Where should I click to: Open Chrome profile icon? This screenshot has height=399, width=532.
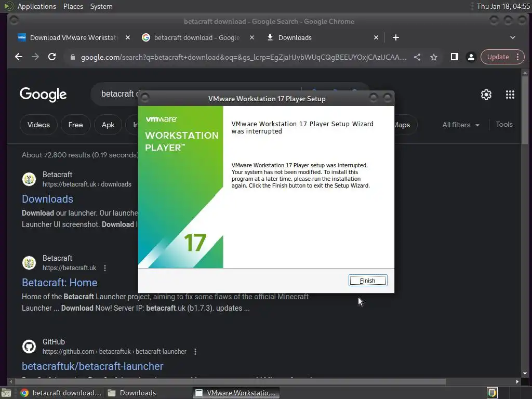(471, 57)
